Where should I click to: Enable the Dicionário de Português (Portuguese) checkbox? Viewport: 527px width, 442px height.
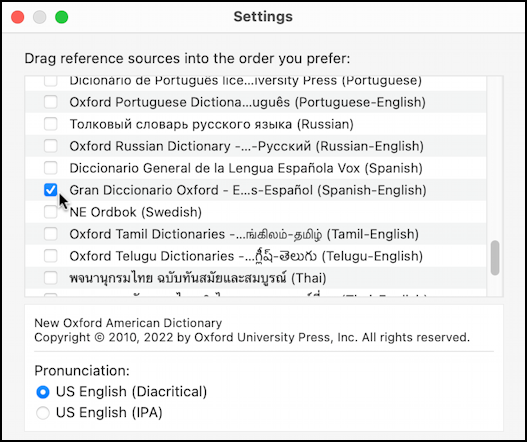pos(50,81)
